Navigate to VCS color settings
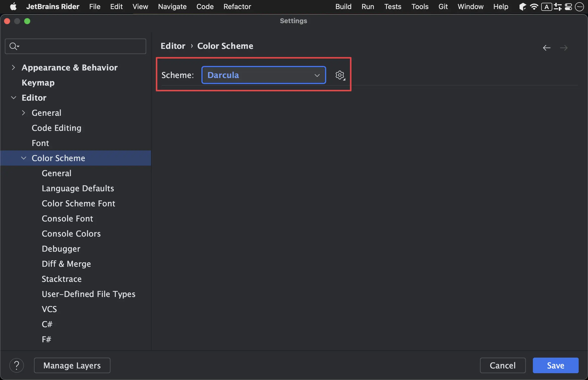 (50, 309)
